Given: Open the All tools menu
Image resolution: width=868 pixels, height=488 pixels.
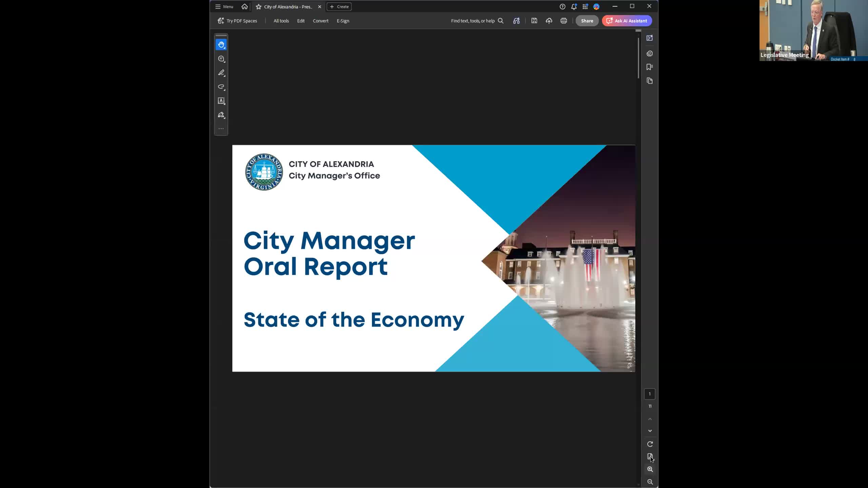Looking at the screenshot, I should [x=281, y=21].
